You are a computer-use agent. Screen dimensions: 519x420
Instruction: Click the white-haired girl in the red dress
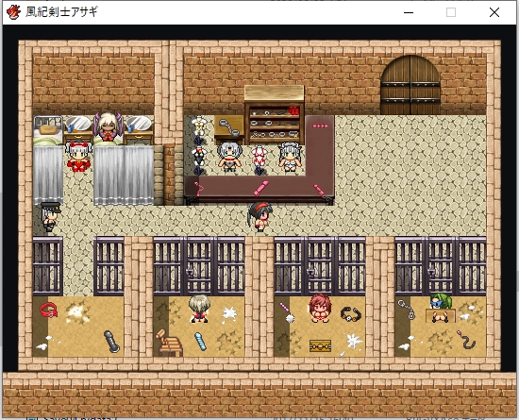point(78,157)
